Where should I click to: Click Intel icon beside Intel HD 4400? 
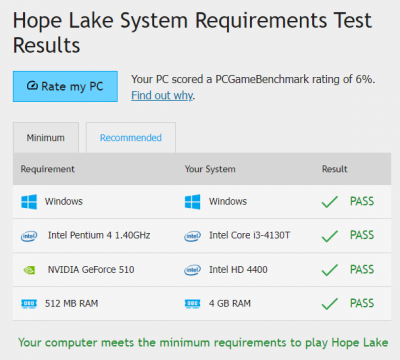pyautogui.click(x=193, y=270)
